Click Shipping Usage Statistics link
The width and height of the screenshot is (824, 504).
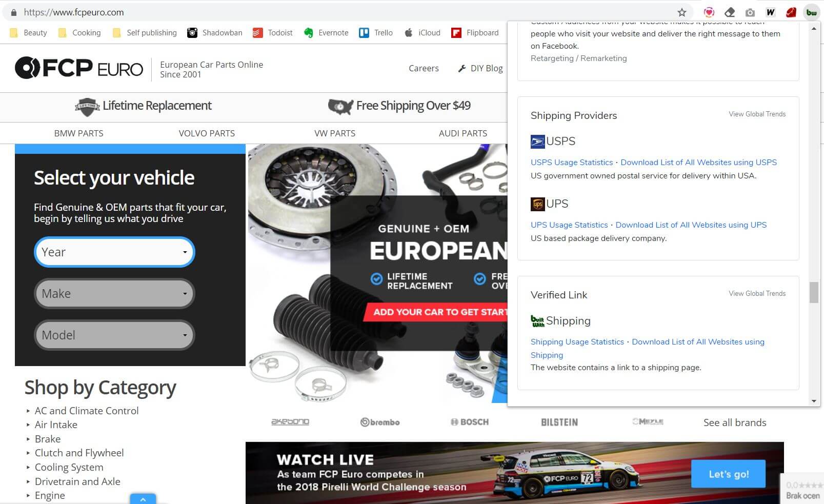(x=577, y=342)
